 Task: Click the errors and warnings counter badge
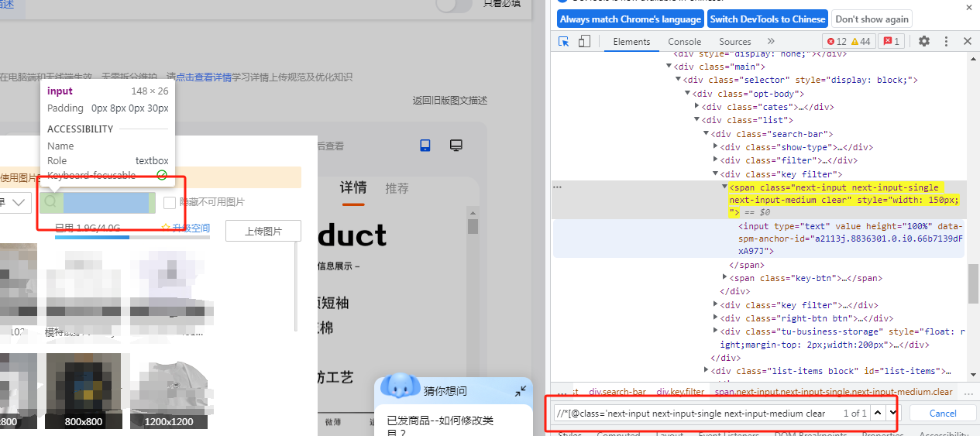849,42
